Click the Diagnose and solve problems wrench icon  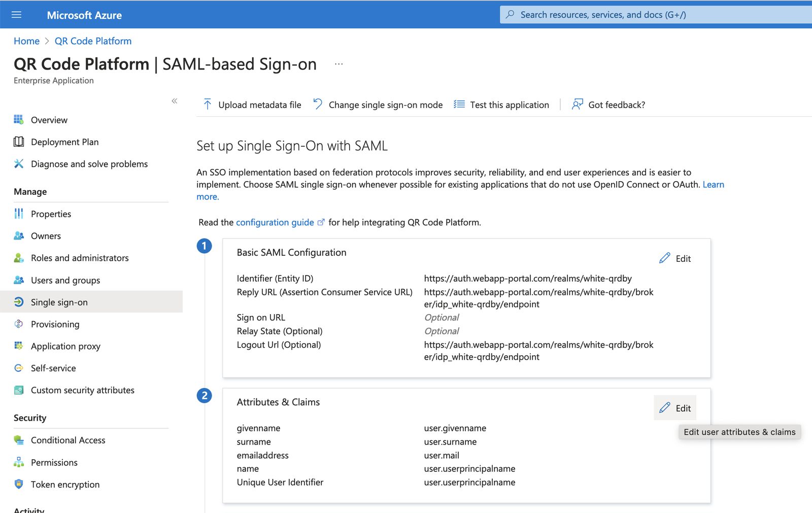19,163
